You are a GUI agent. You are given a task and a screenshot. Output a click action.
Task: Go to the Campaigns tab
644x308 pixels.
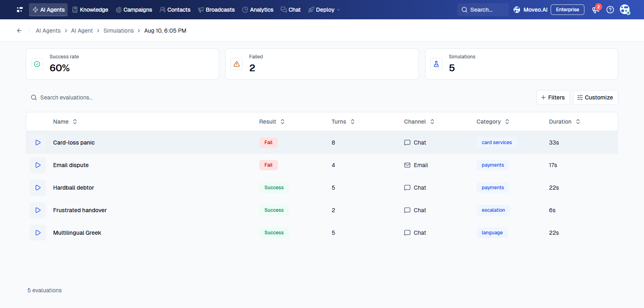[x=134, y=10]
